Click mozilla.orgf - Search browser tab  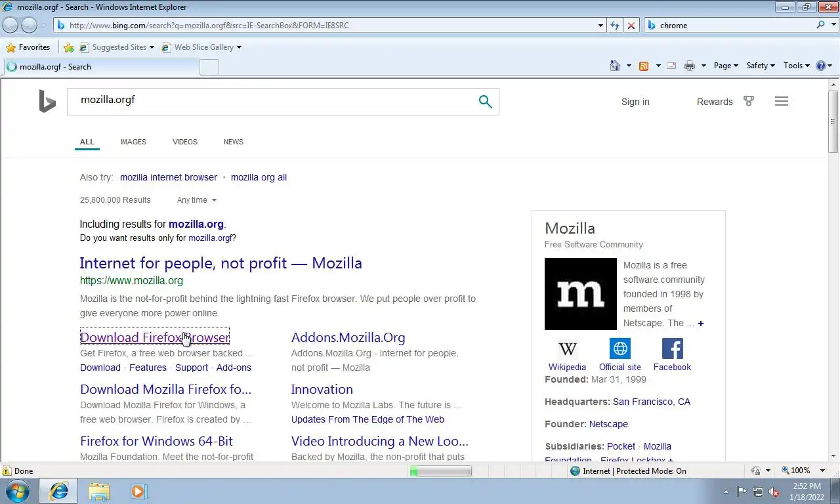(101, 67)
